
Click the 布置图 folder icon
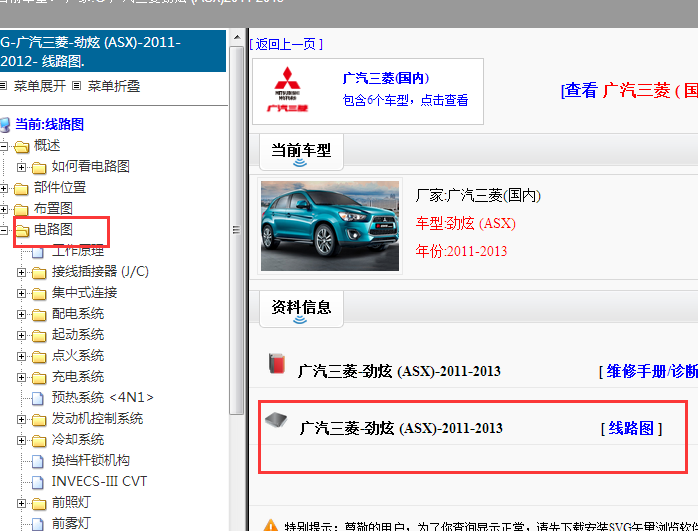(x=21, y=209)
